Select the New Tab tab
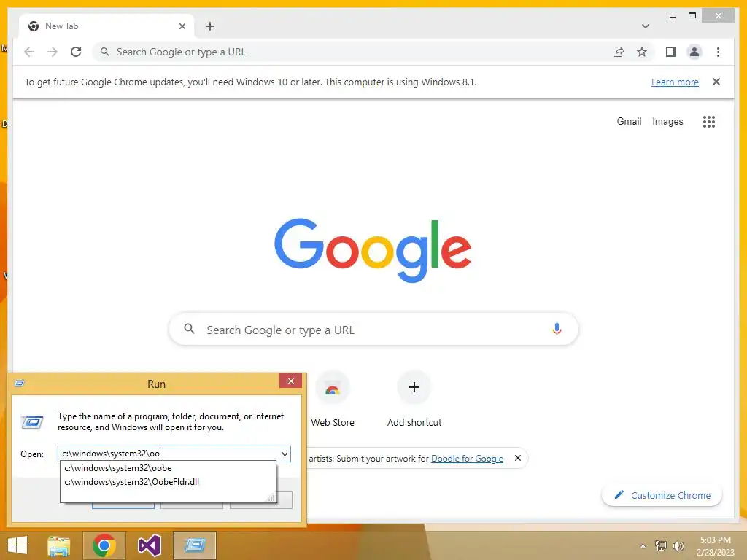 pyautogui.click(x=107, y=26)
